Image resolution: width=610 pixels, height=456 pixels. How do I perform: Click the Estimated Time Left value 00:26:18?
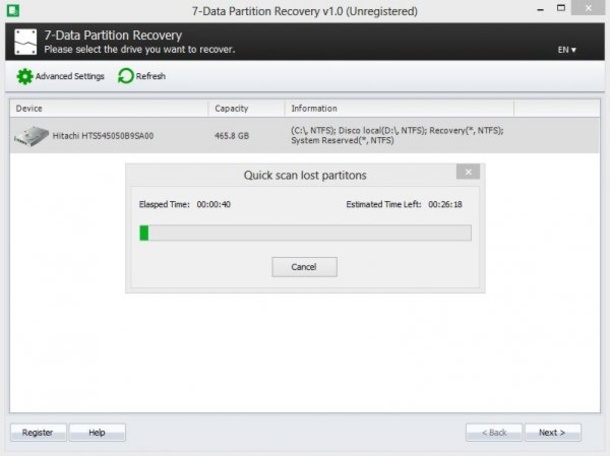pyautogui.click(x=445, y=204)
